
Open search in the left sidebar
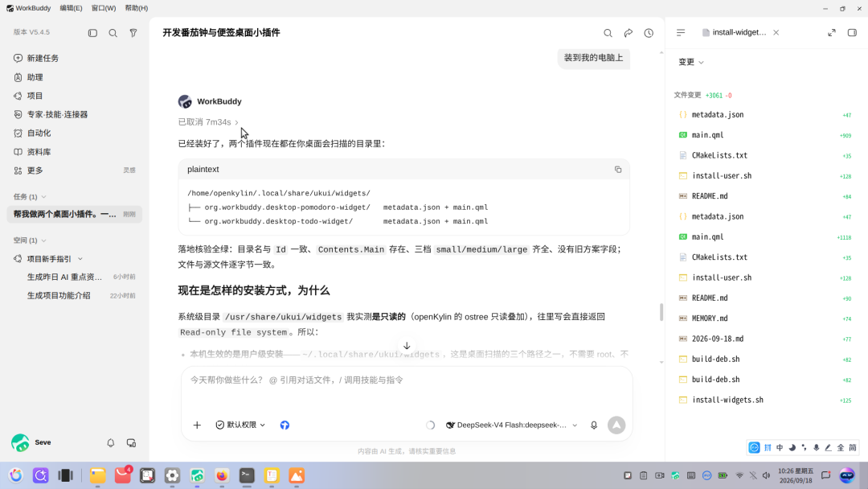point(113,33)
